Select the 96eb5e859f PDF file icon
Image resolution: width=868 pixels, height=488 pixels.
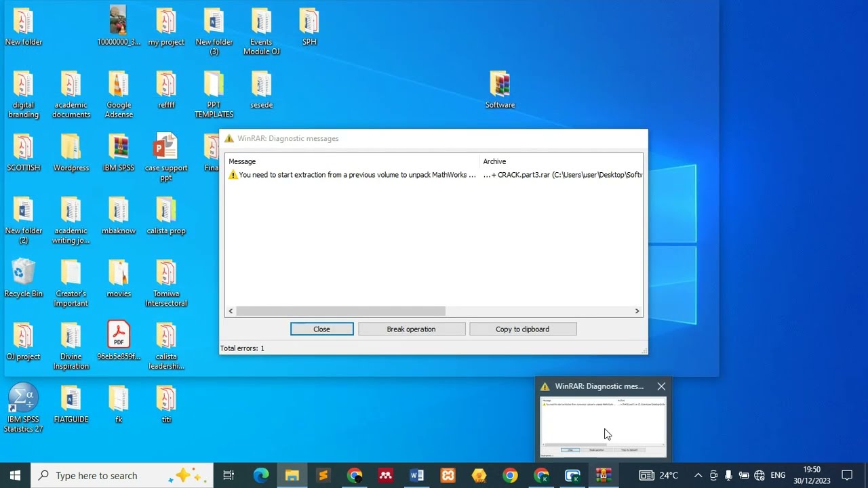(119, 341)
